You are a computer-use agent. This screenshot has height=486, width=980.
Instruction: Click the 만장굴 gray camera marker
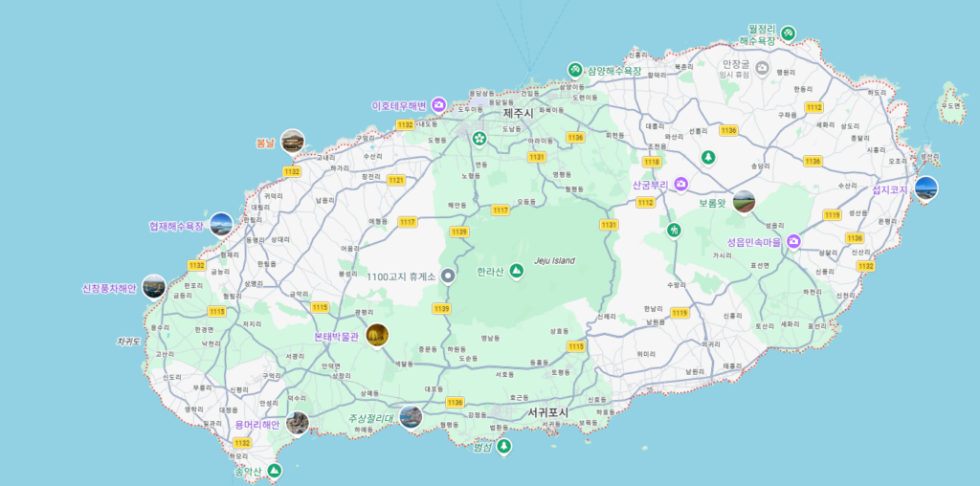click(x=762, y=67)
